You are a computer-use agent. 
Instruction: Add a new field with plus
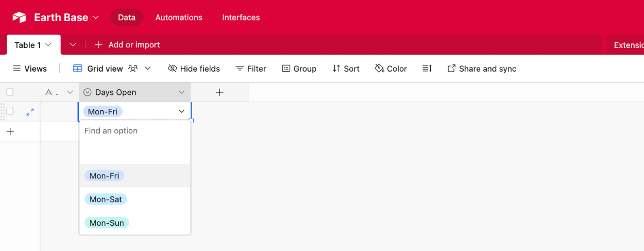click(219, 92)
